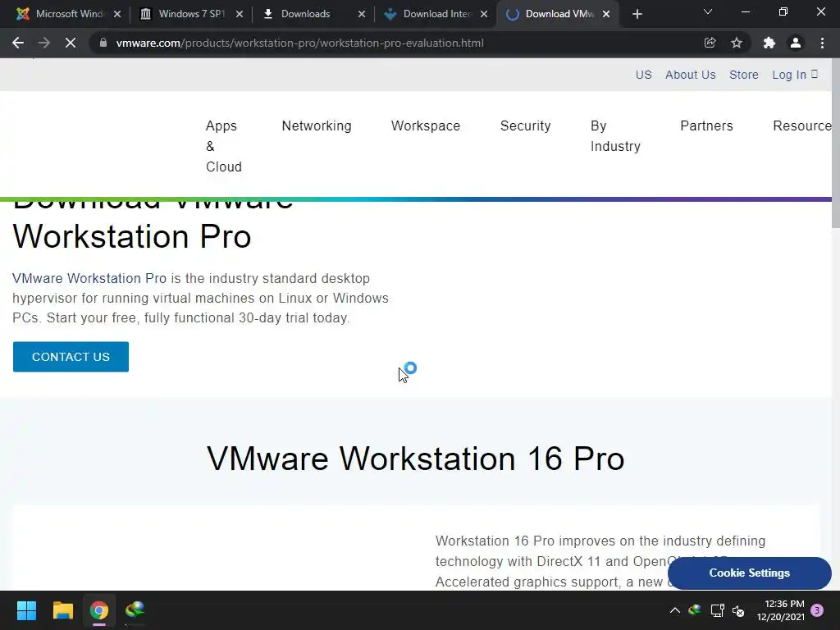The width and height of the screenshot is (840, 630).
Task: Open the Chrome extensions puzzle icon
Action: pos(769,43)
